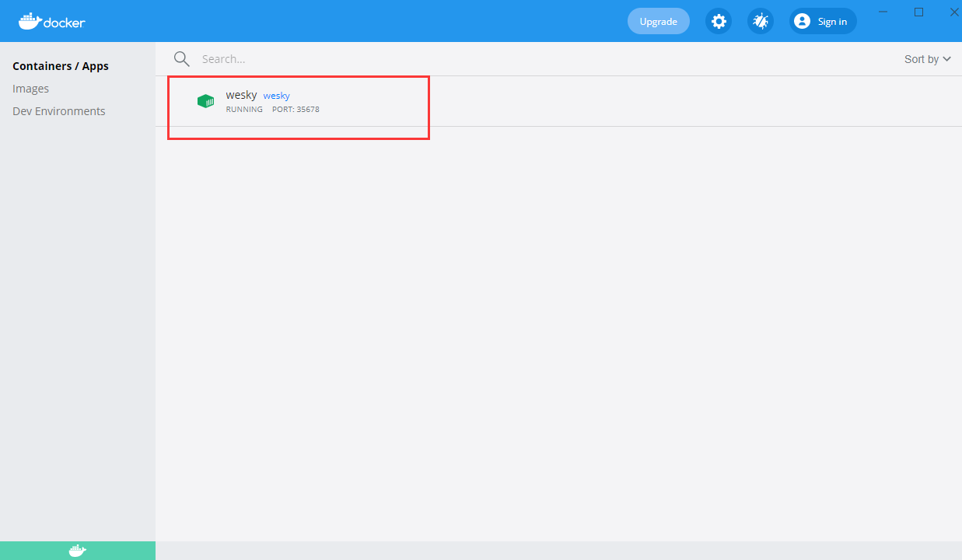
Task: Open Docker settings gear icon
Action: pos(719,21)
